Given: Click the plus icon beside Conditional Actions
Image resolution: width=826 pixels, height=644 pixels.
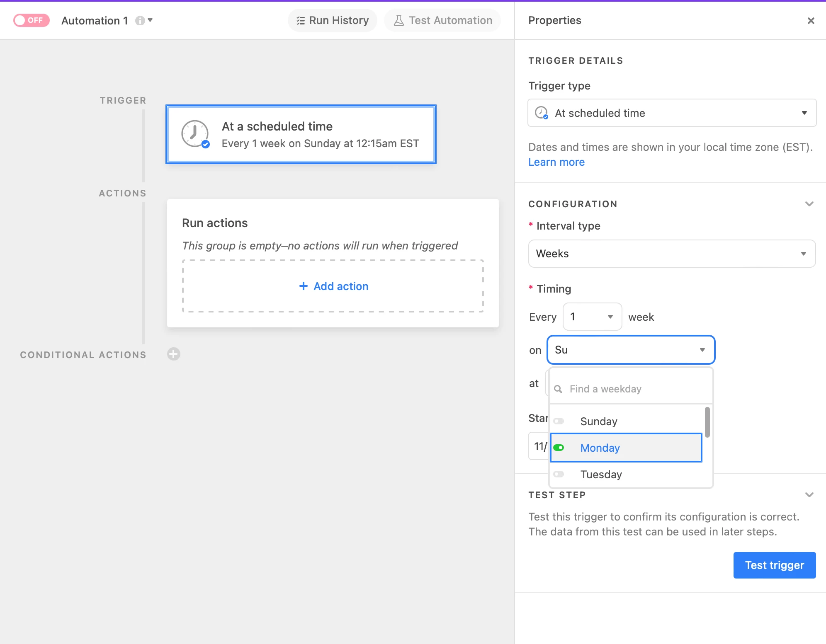Looking at the screenshot, I should pyautogui.click(x=173, y=354).
